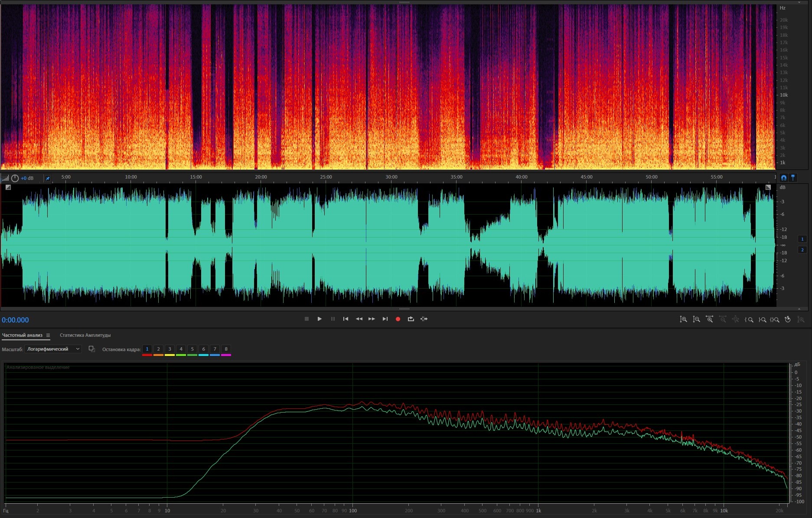Toggle channel 2 enable button
Viewport: 812px width, 518px height.
tap(802, 250)
